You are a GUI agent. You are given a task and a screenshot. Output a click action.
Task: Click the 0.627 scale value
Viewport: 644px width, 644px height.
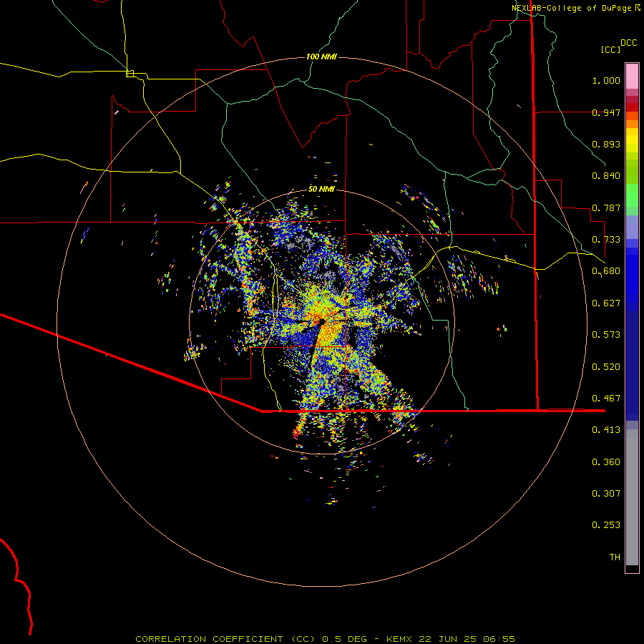point(606,303)
